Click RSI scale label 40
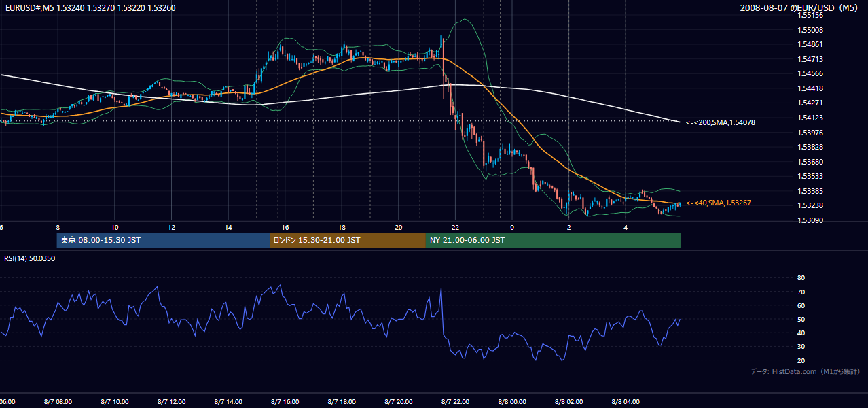This screenshot has width=868, height=408. pos(801,333)
